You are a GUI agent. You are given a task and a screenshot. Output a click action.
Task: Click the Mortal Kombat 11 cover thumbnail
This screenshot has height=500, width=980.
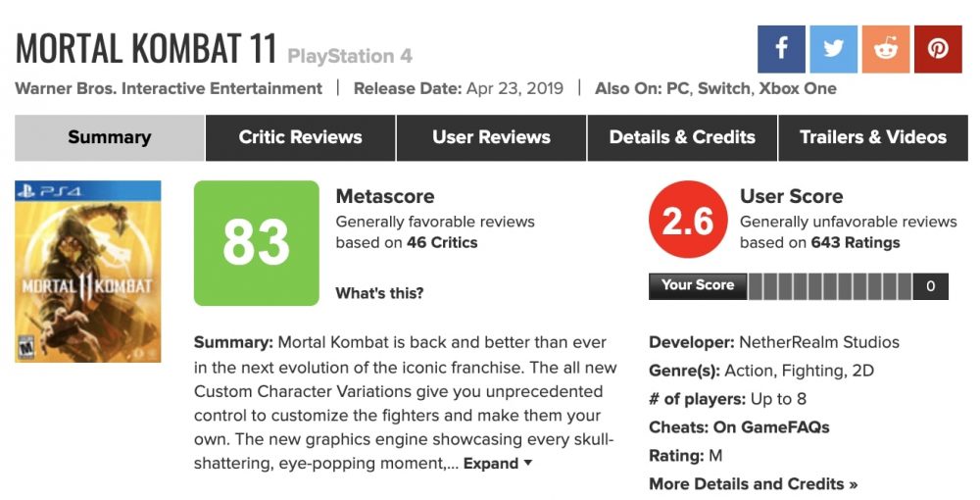click(88, 272)
